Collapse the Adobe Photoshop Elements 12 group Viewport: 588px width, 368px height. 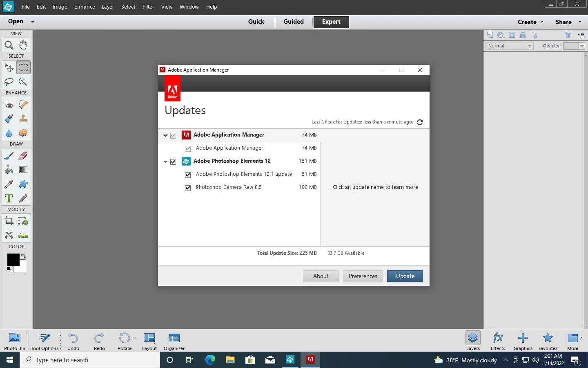pos(165,162)
